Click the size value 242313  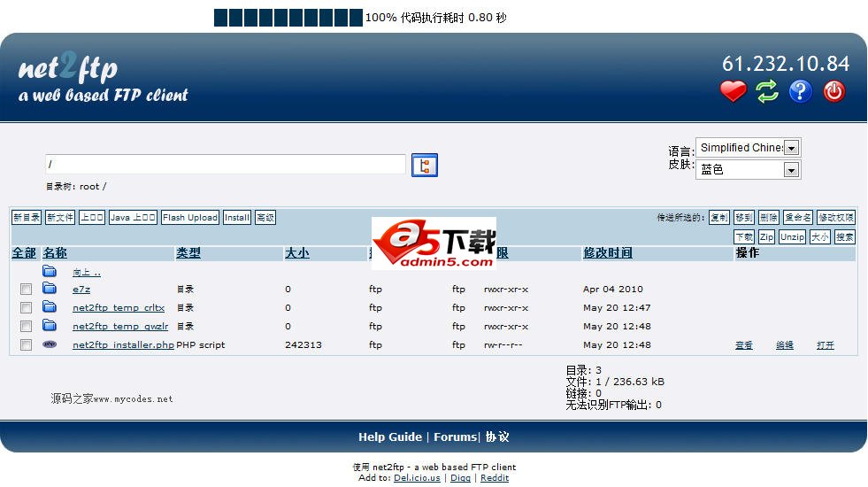[303, 344]
